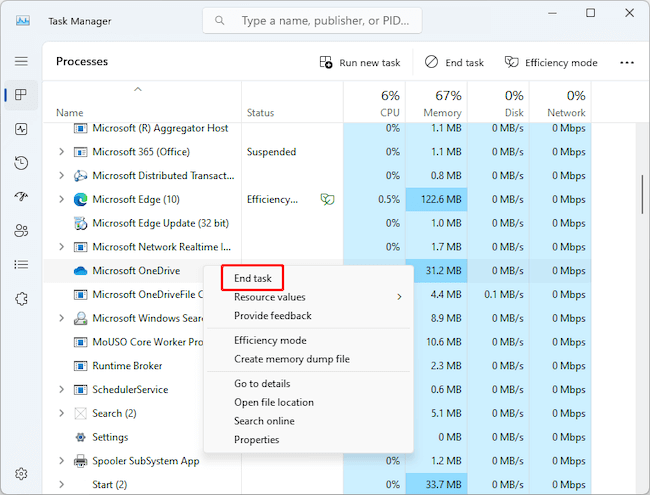
Task: Open the Users sidebar icon
Action: click(x=21, y=231)
